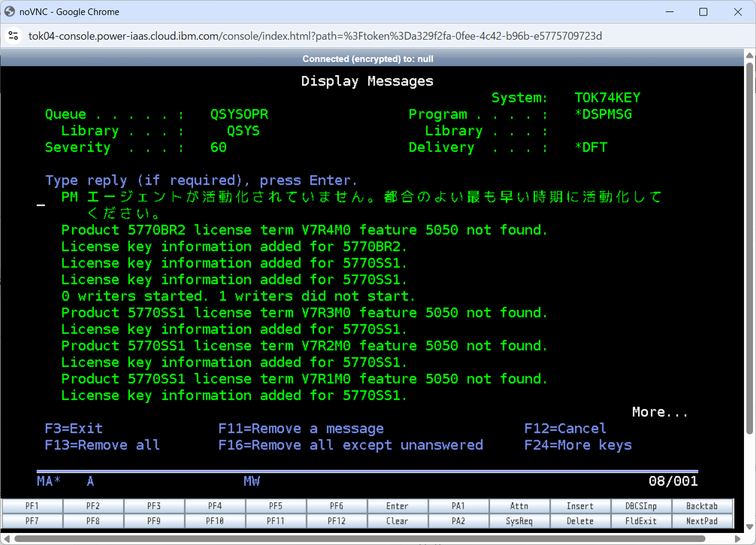The width and height of the screenshot is (756, 545).
Task: Click the Insert key button
Action: tap(580, 506)
